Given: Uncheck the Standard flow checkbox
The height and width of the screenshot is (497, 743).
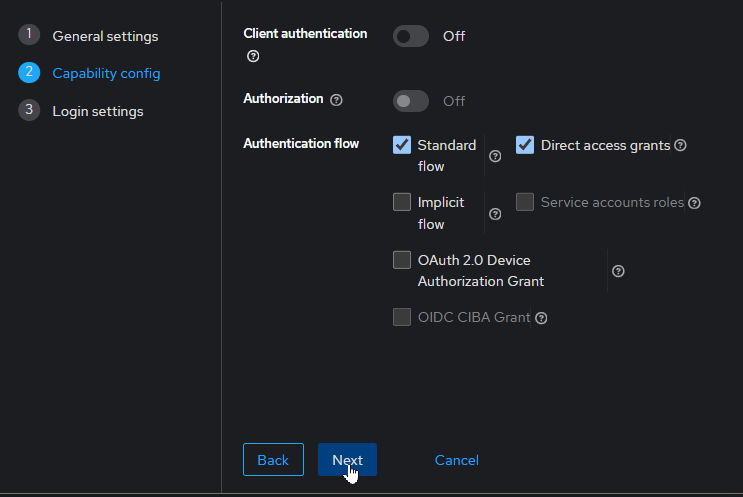Looking at the screenshot, I should pos(402,145).
